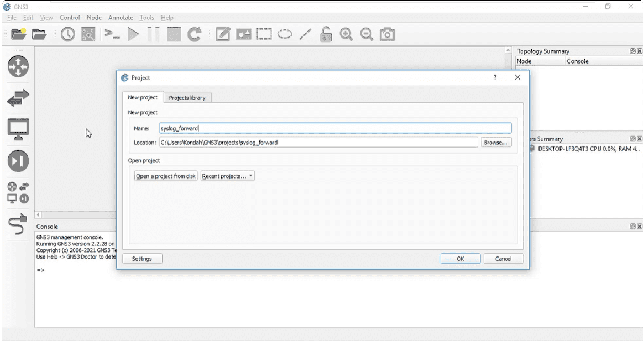The width and height of the screenshot is (644, 341).
Task: Browse all devices sidebar icon
Action: tap(18, 193)
